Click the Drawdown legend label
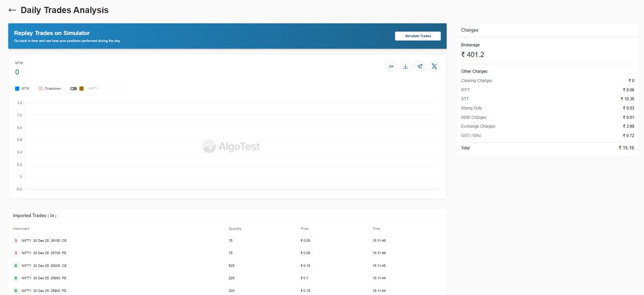 53,88
